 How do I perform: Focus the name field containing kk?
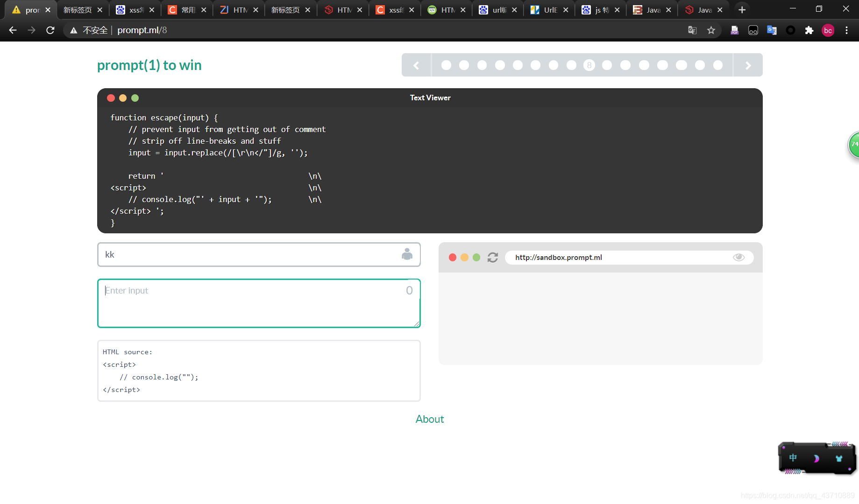[259, 254]
